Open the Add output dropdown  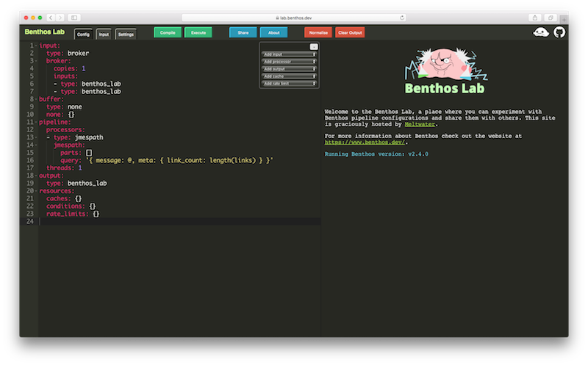pos(289,69)
